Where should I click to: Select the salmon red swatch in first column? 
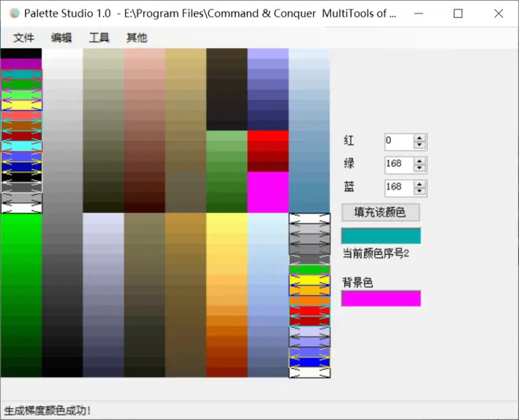tap(21, 116)
